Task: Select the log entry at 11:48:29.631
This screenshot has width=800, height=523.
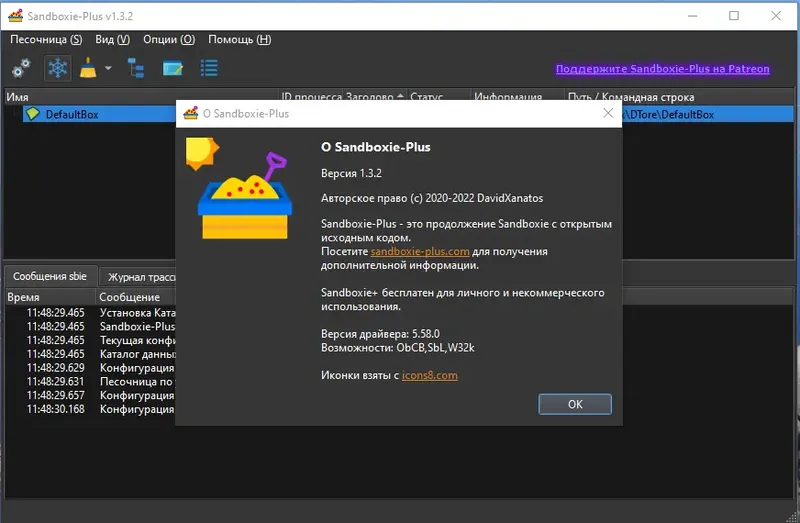Action: click(91, 381)
